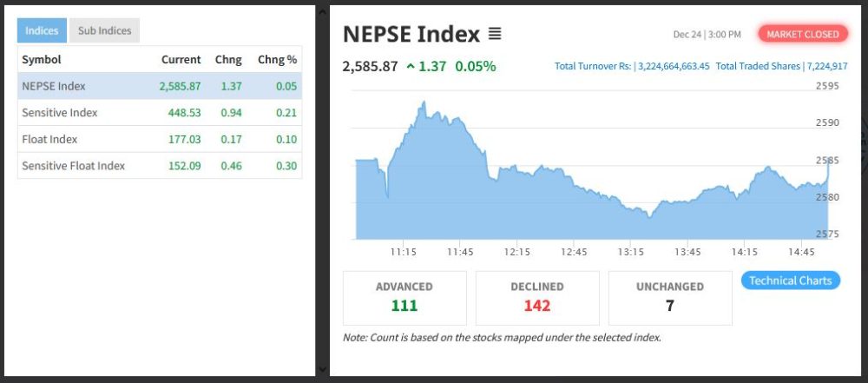Click the DECLINED 142 count box
Image resolution: width=868 pixels, height=383 pixels.
click(x=536, y=297)
